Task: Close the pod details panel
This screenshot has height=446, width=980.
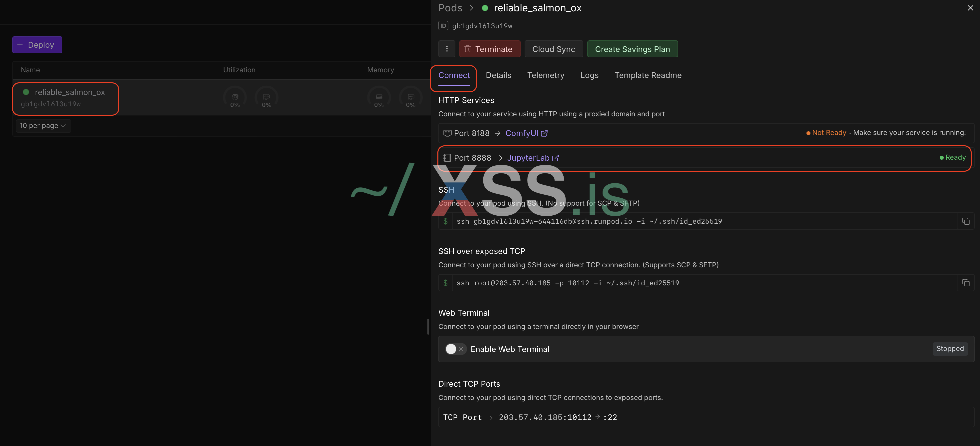Action: pos(970,8)
